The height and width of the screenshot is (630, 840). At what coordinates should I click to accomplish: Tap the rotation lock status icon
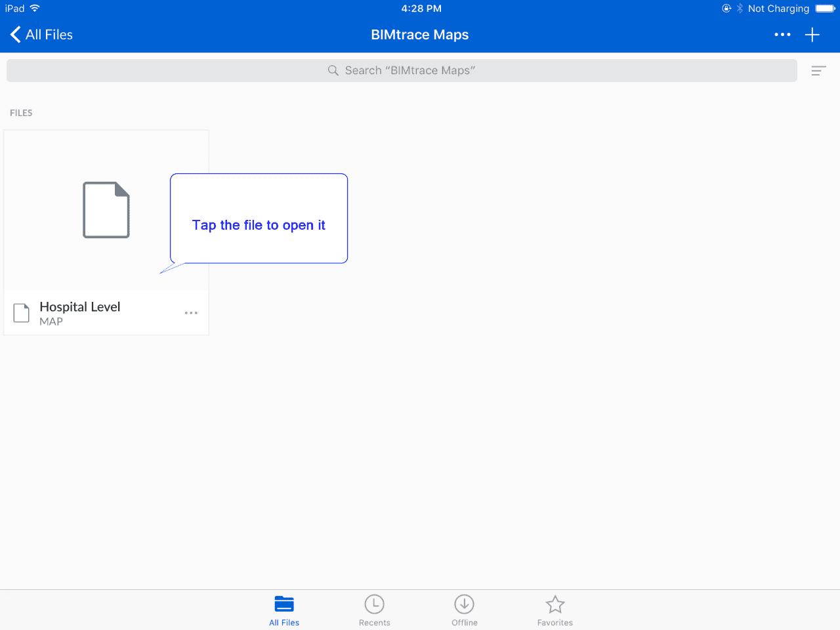(x=726, y=9)
